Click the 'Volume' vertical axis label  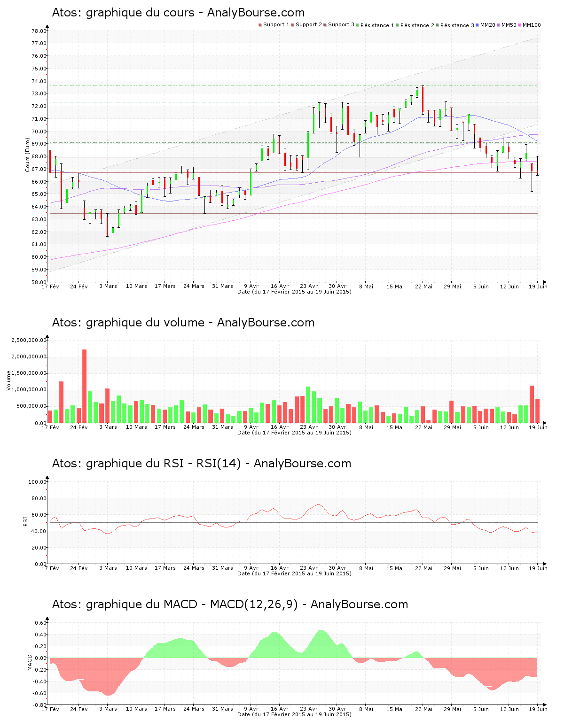pos(8,381)
